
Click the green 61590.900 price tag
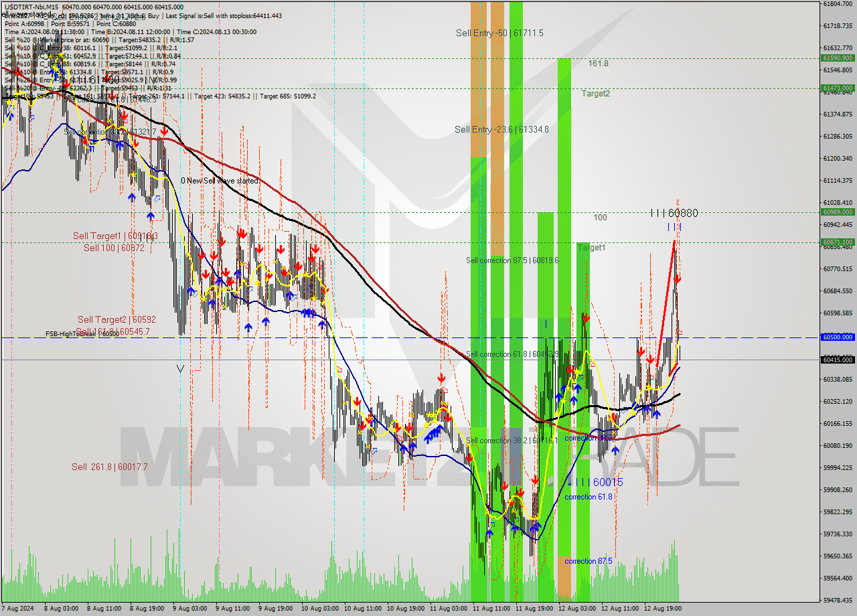[x=838, y=58]
